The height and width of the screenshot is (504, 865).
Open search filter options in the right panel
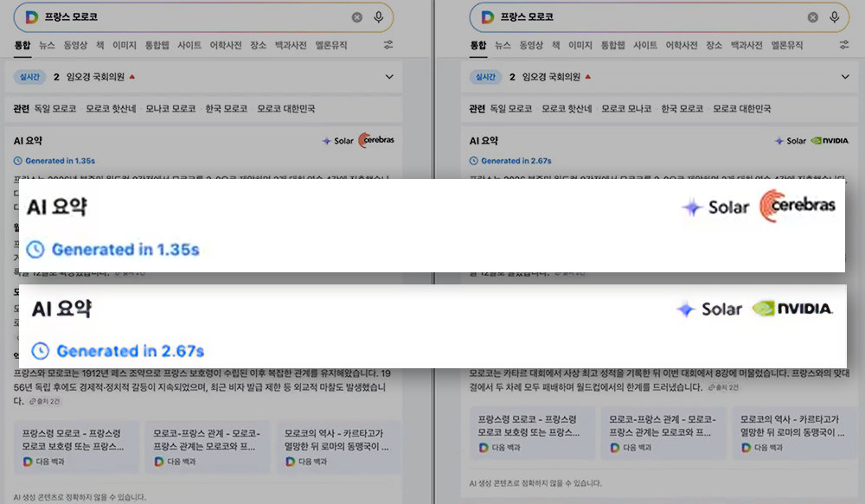(844, 45)
